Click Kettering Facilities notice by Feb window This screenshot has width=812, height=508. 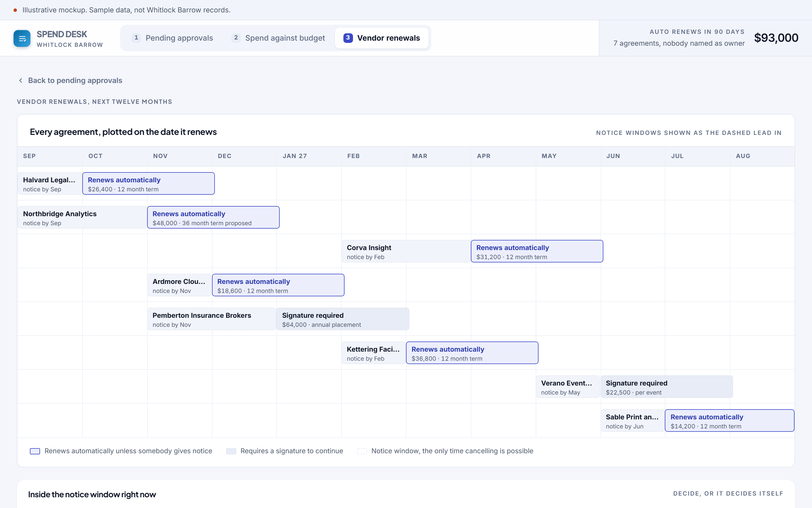point(374,353)
